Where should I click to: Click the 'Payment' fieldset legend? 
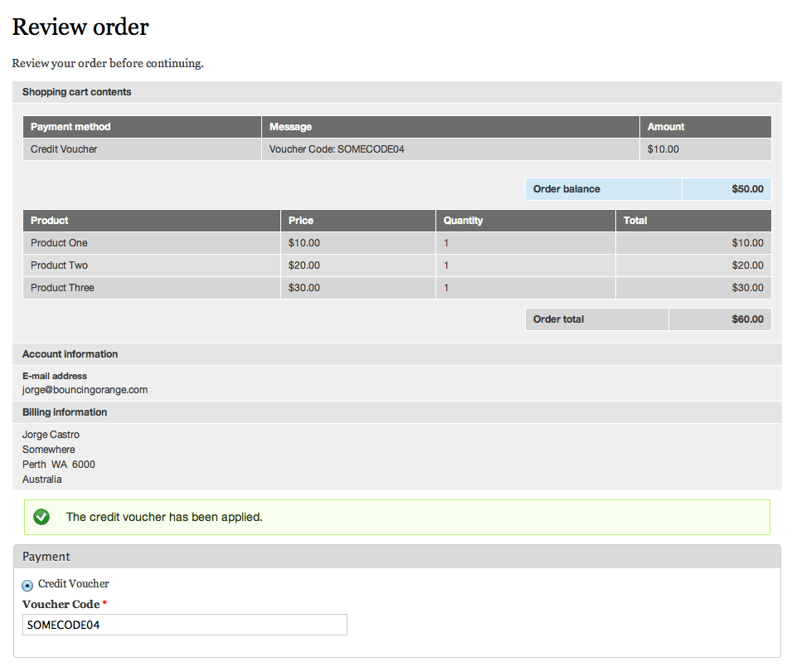[46, 557]
